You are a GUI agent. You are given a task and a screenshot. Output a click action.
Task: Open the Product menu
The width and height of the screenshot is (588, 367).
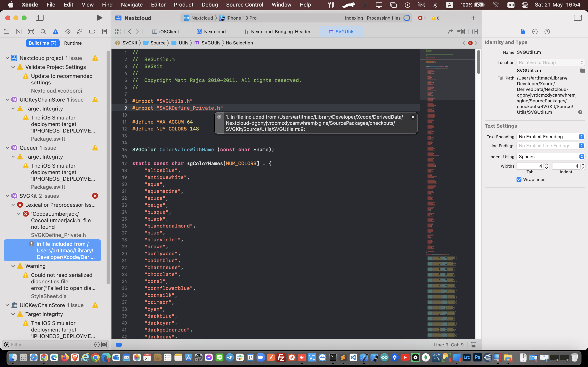pos(184,5)
